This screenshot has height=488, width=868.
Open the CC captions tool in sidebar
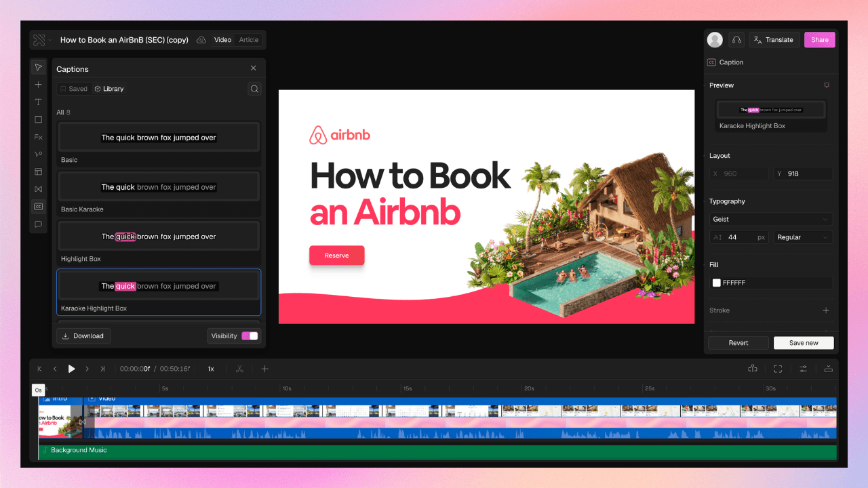(x=39, y=207)
